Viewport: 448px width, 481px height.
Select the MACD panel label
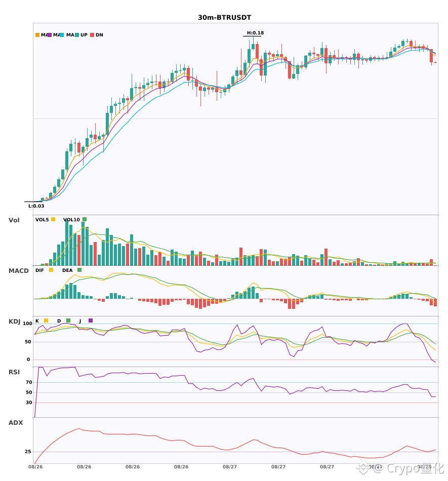[x=18, y=271]
